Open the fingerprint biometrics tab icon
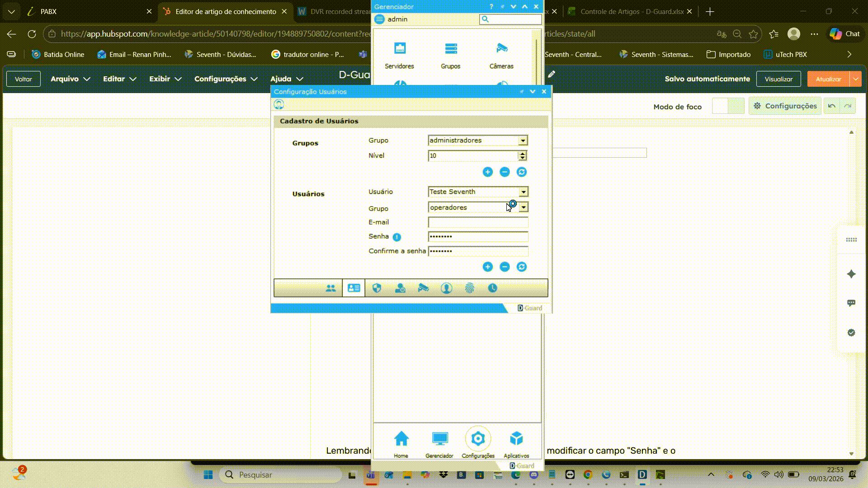868x488 pixels. click(469, 288)
